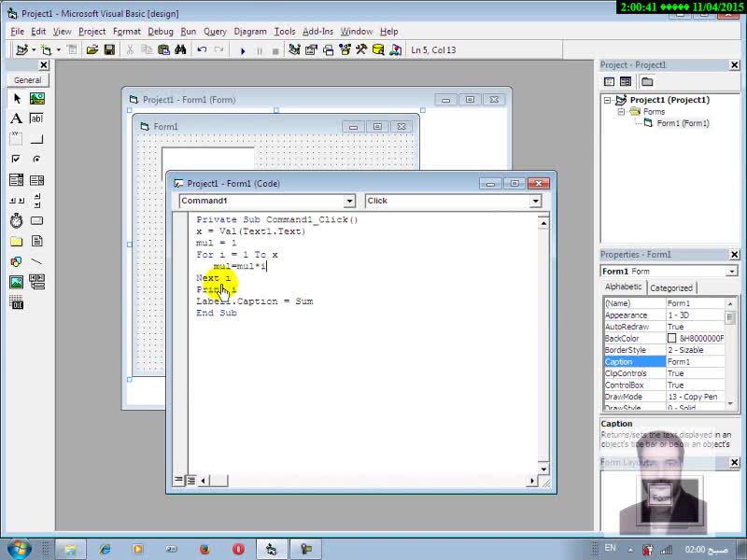Click View Code icon in Project panel
This screenshot has width=747, height=560.
point(610,81)
